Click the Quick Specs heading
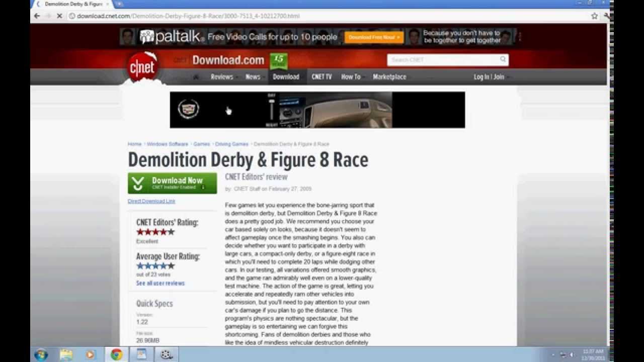Viewport: 644px width, 362px height. 154,304
